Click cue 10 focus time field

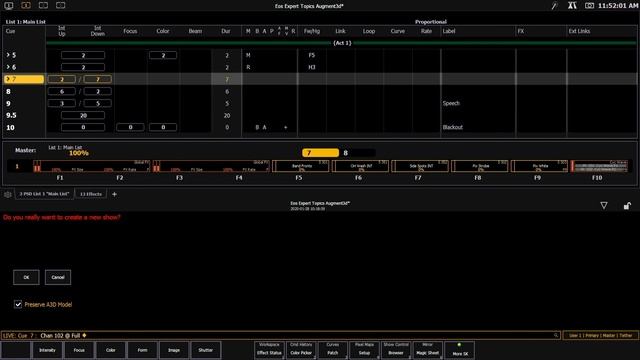[130, 127]
